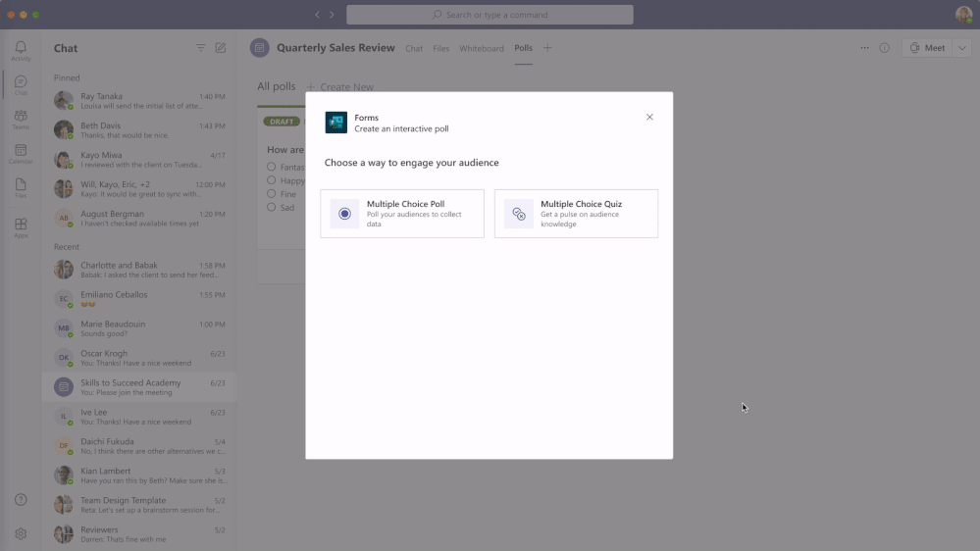Click the Quarterly Sales Review meeting icon

pyautogui.click(x=259, y=48)
